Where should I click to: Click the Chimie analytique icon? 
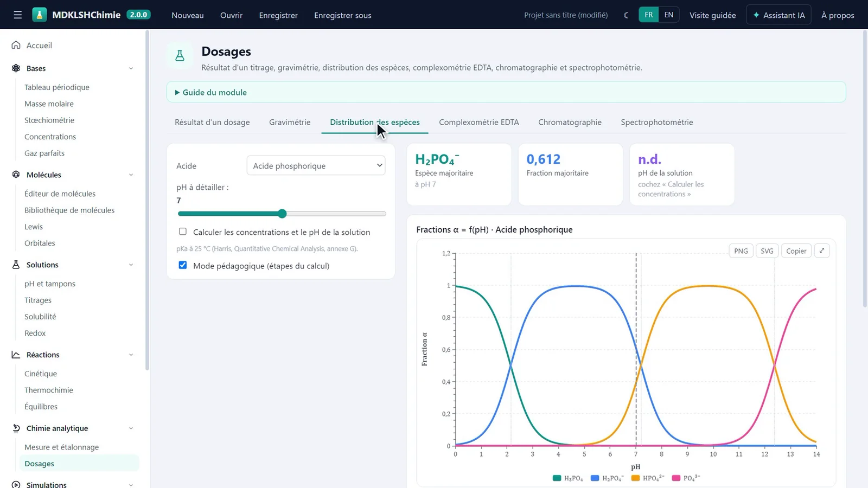click(x=16, y=428)
